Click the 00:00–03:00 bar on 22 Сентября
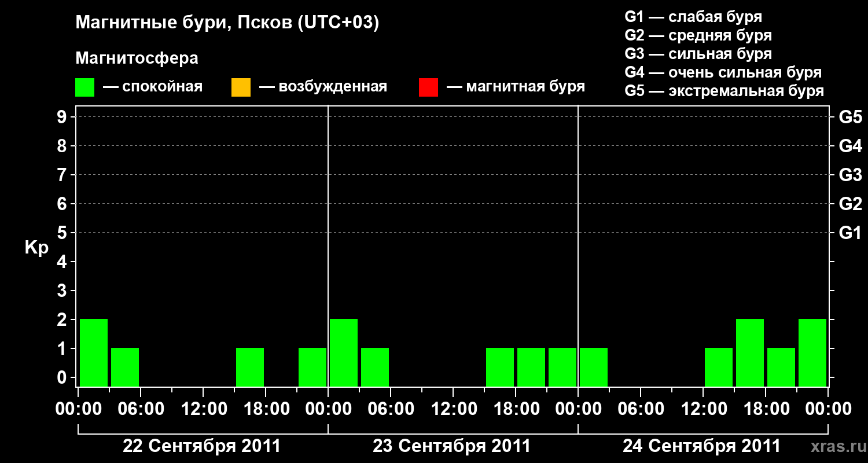This screenshot has height=463, width=868. coord(94,352)
